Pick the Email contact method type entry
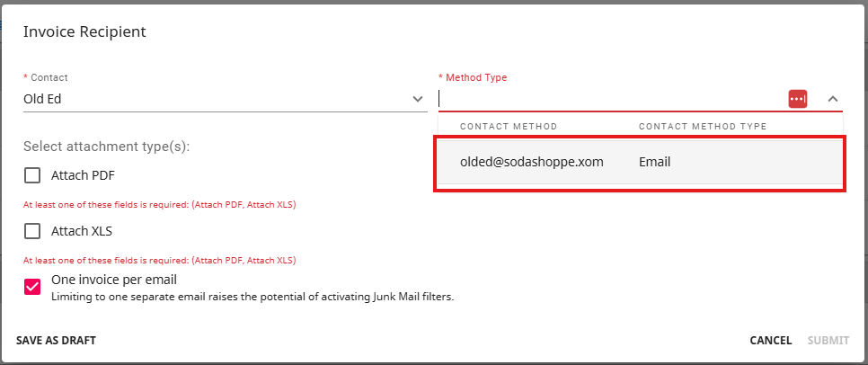The image size is (868, 365). coord(654,163)
